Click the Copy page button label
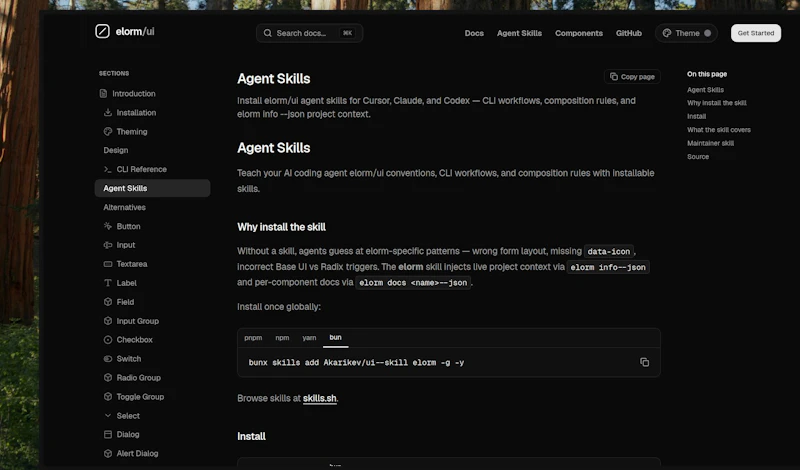This screenshot has height=470, width=800. pyautogui.click(x=638, y=77)
